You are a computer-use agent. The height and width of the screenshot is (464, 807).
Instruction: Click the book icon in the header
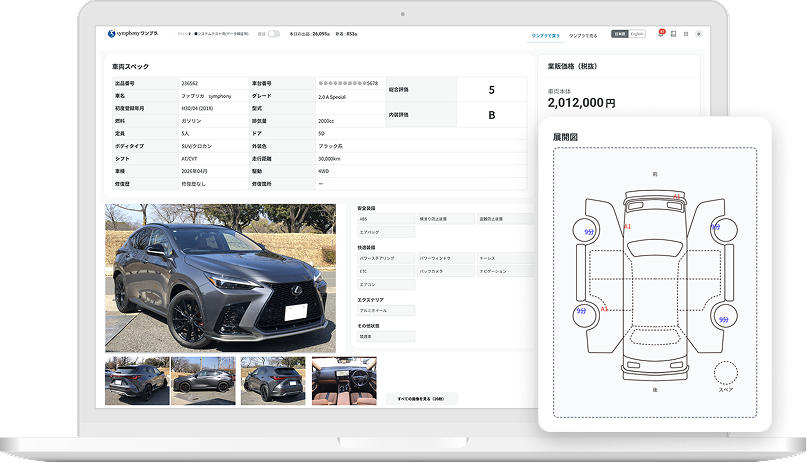point(673,34)
